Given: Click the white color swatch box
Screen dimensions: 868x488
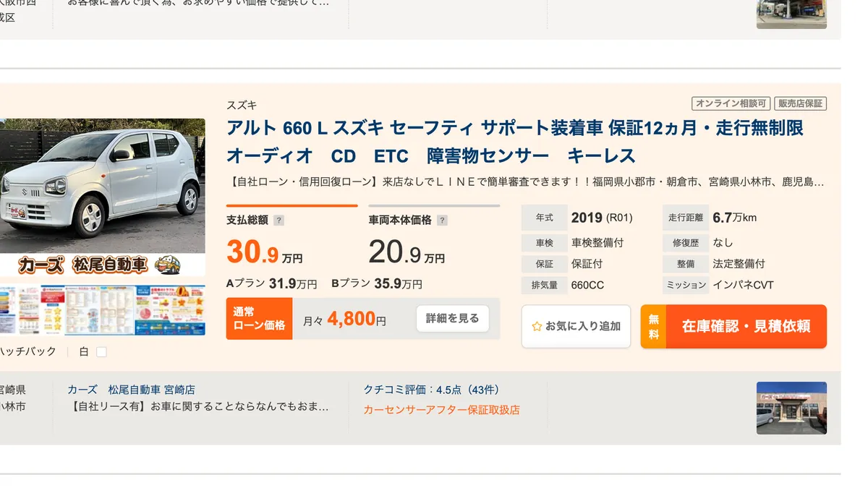Looking at the screenshot, I should [101, 352].
